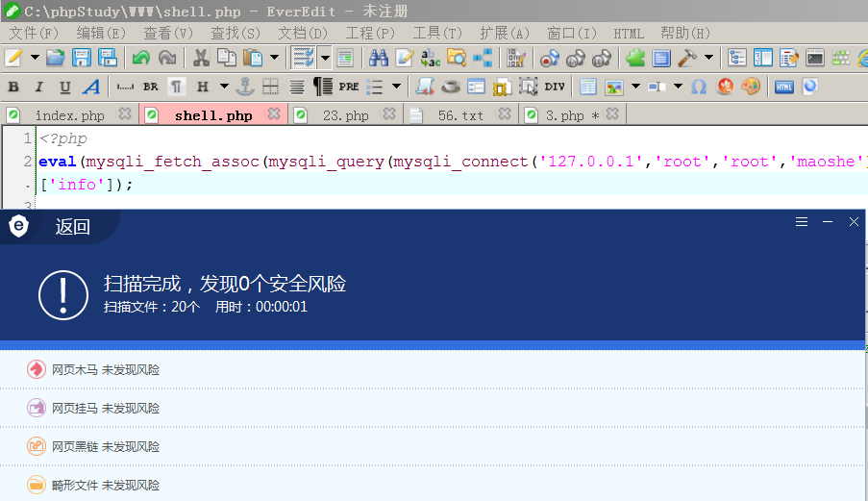
Task: Open the color palette icon
Action: (751, 87)
